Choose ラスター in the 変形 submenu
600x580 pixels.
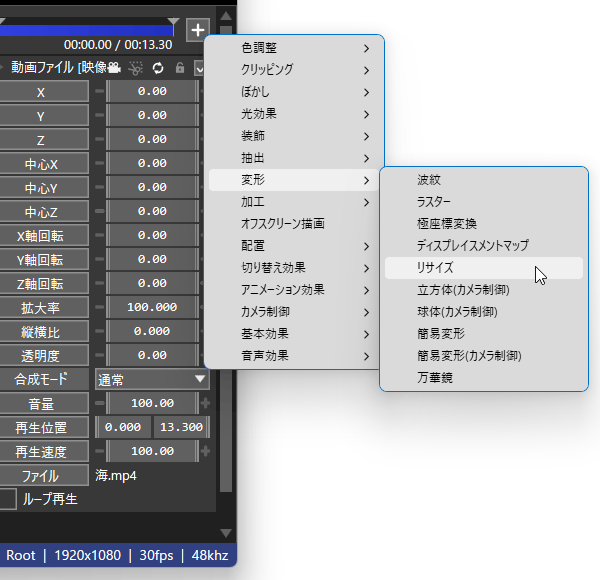click(484, 202)
